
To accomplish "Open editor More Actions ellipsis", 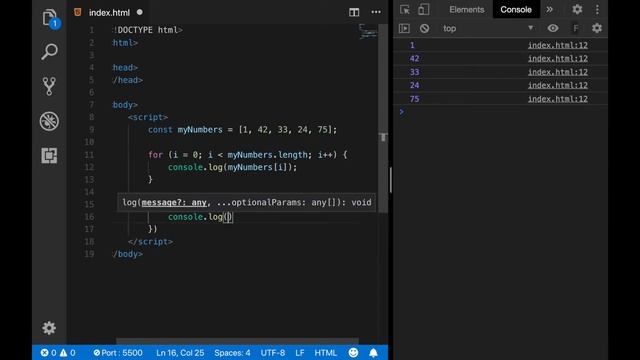I will 376,12.
